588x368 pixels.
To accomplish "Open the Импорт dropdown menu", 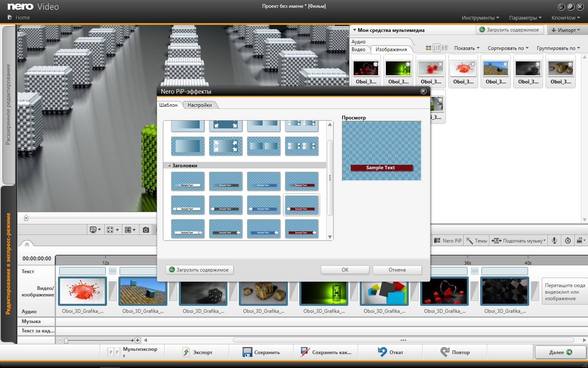I will click(566, 30).
